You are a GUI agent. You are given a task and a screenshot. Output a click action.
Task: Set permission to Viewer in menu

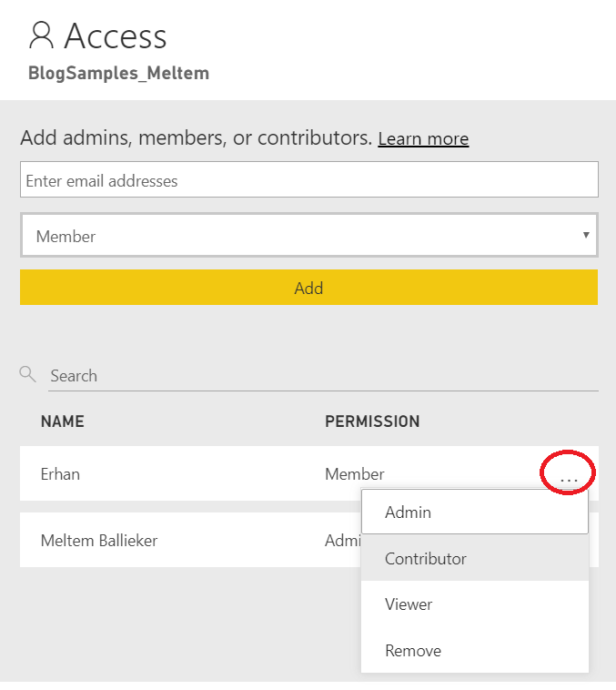coord(409,604)
